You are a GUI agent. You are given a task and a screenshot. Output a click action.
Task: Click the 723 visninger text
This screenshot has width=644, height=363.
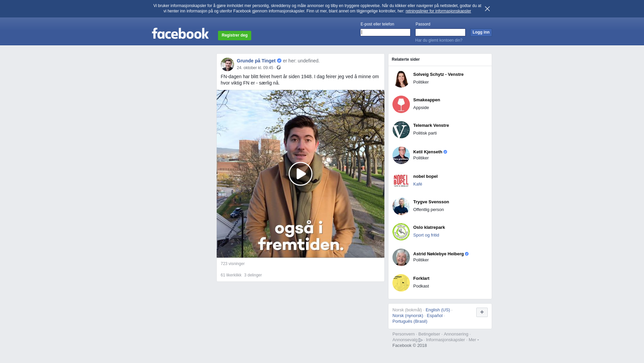(232, 264)
